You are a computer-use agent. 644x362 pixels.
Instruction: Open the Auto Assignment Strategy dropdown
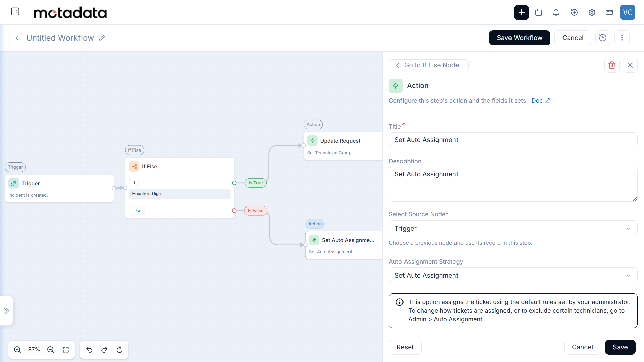[x=513, y=275]
